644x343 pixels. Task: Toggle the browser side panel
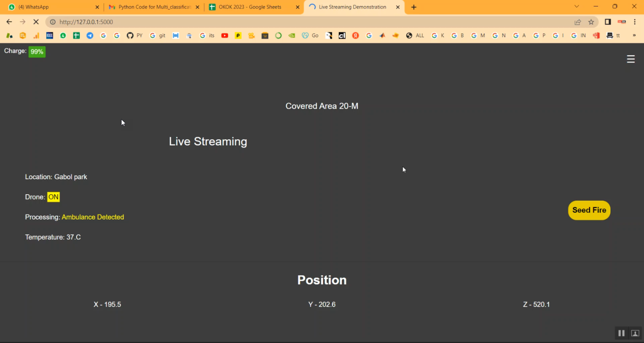point(608,22)
